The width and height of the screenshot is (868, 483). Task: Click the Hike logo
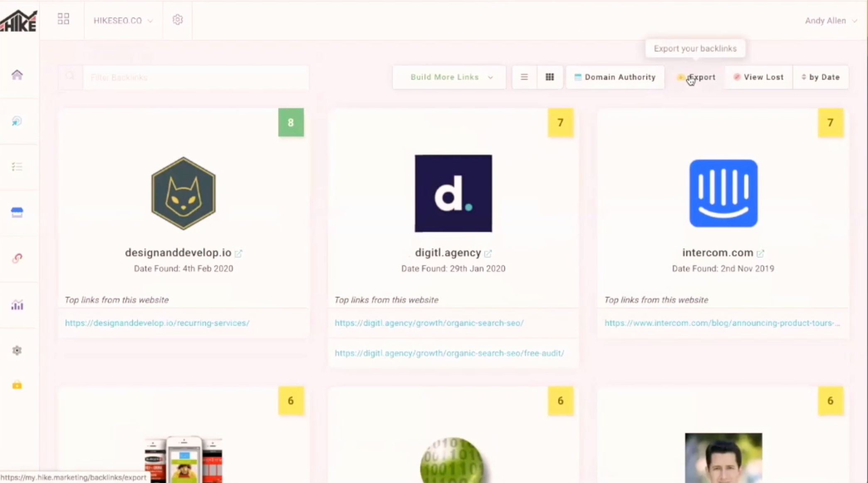(19, 21)
